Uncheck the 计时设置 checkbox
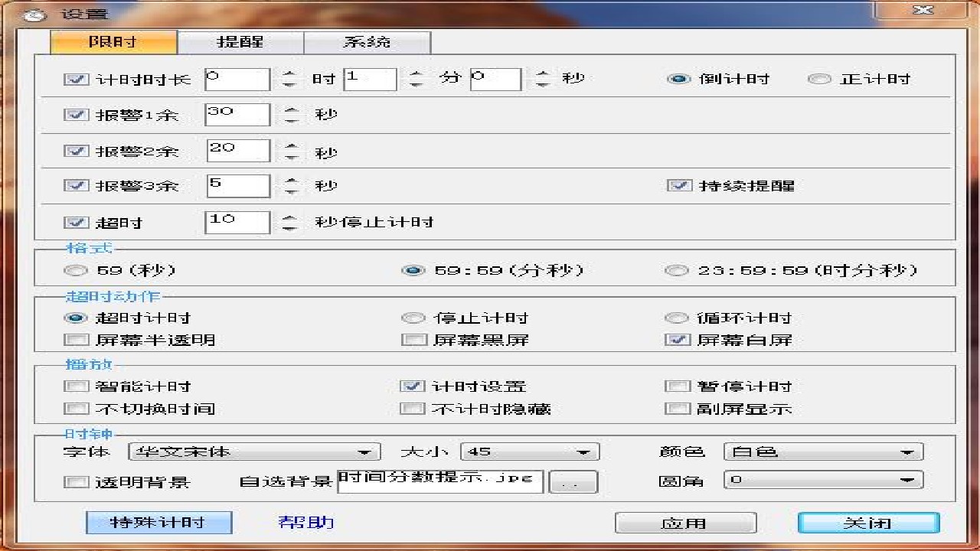 click(413, 386)
